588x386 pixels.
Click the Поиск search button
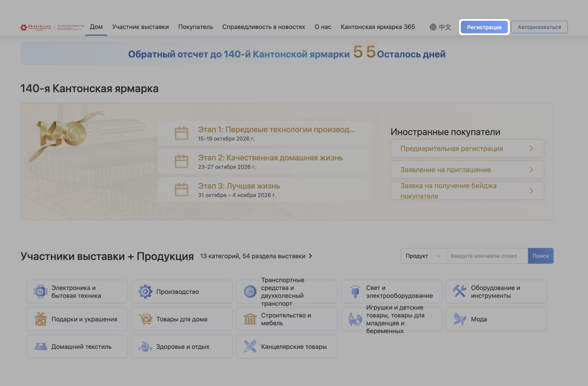(x=540, y=256)
